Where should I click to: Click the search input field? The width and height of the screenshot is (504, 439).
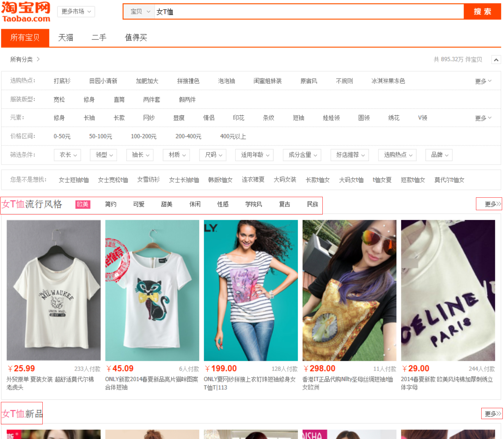coord(309,12)
